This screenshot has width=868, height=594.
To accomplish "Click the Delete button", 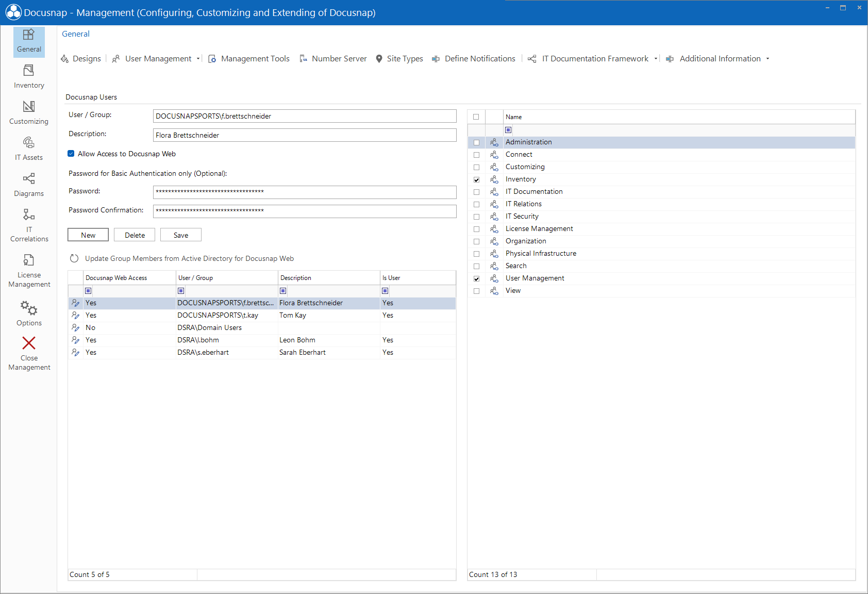I will click(135, 235).
